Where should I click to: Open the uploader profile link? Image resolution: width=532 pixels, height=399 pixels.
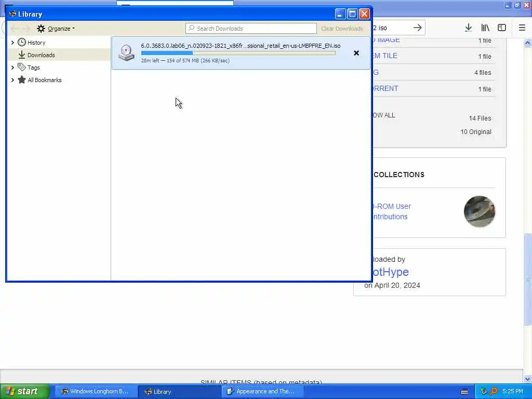point(391,272)
